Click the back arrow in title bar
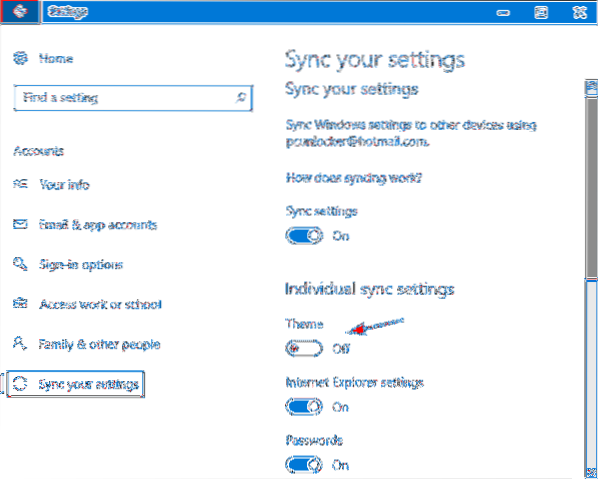This screenshot has height=479, width=598. click(20, 12)
